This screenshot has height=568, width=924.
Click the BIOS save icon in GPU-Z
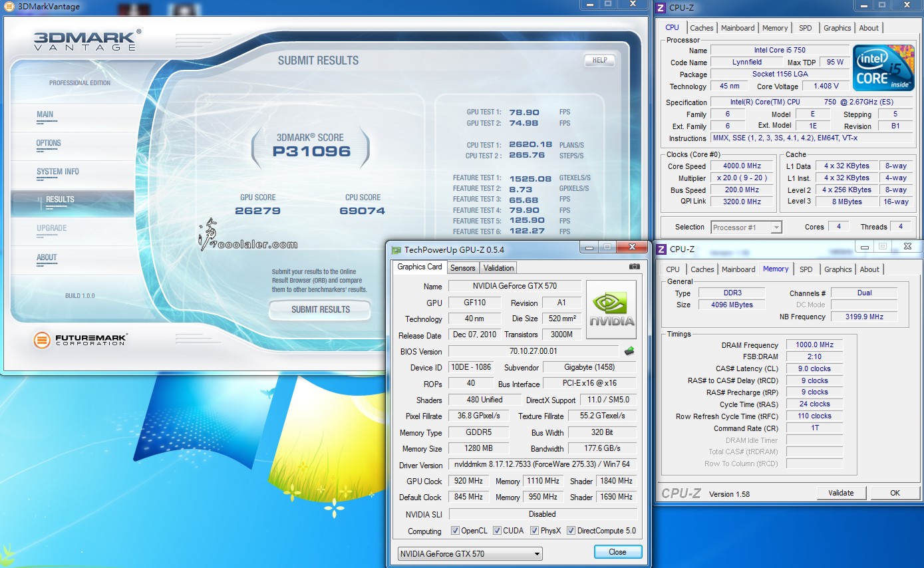coord(629,351)
